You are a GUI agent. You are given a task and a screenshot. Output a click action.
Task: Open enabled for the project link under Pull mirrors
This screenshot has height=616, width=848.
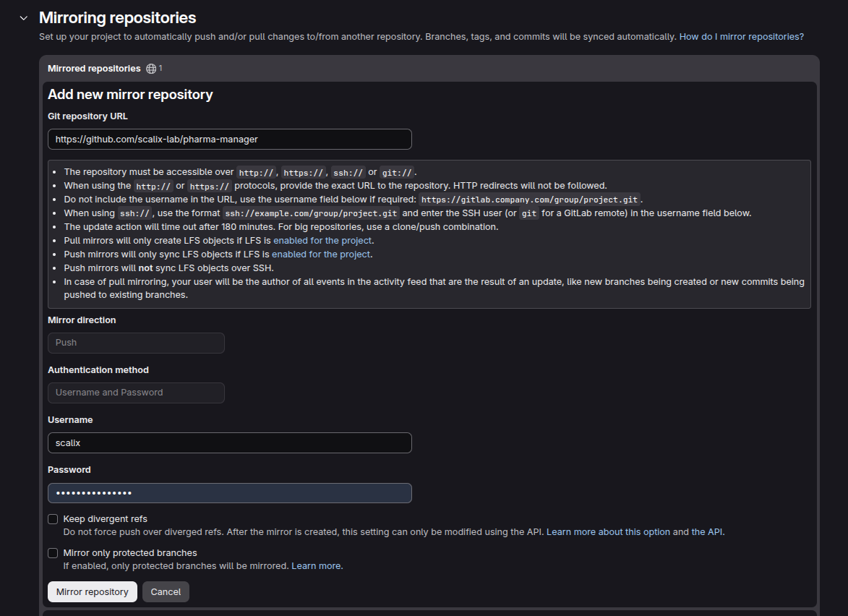tap(322, 241)
